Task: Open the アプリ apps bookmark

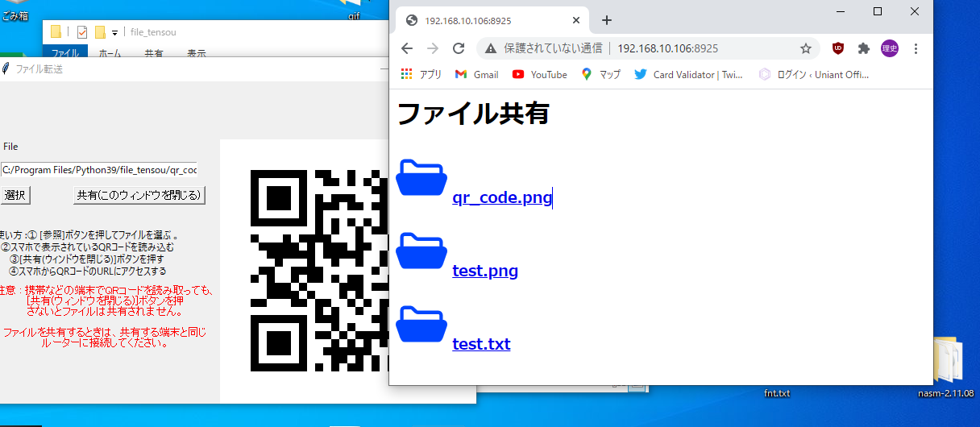Action: [421, 74]
